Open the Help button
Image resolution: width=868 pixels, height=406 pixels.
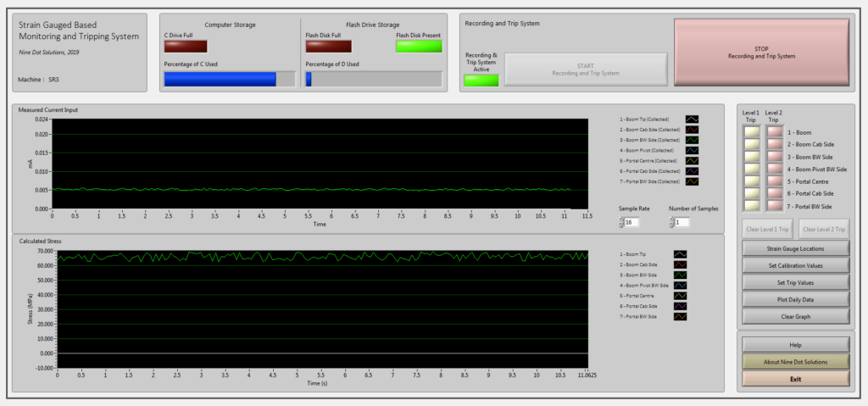tap(795, 344)
